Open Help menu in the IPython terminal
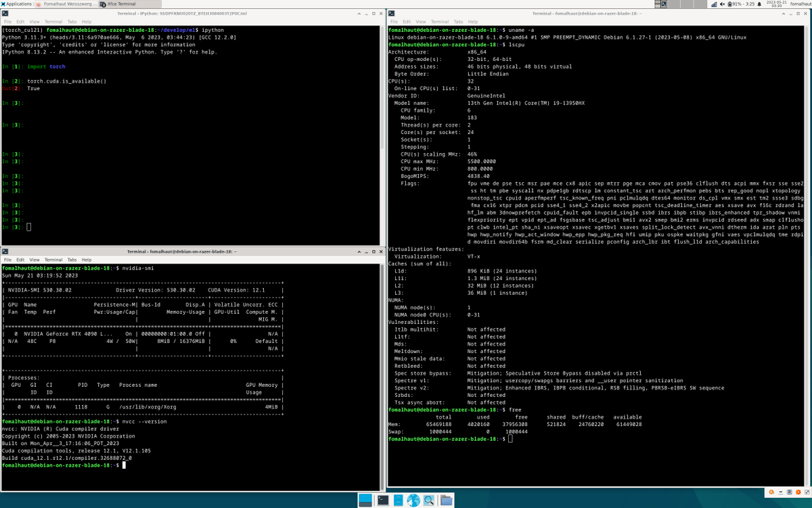 click(x=87, y=22)
